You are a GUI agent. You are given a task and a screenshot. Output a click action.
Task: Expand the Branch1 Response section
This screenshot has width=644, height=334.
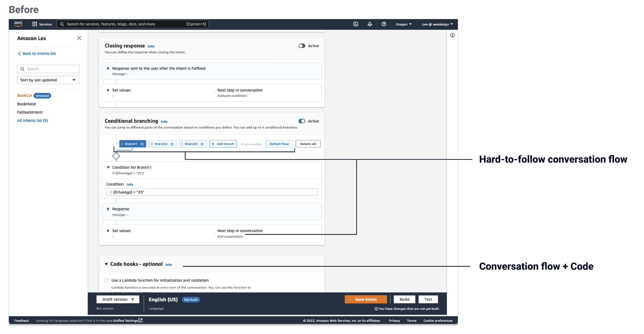pyautogui.click(x=108, y=209)
